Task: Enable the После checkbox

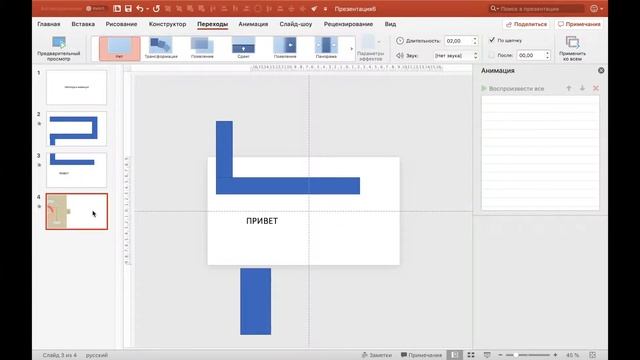Action: pos(492,55)
